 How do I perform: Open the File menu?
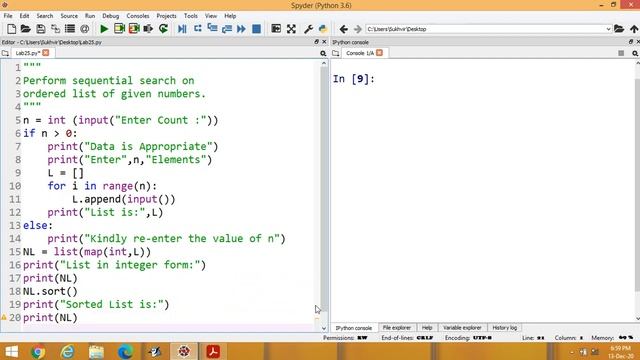click(x=8, y=16)
